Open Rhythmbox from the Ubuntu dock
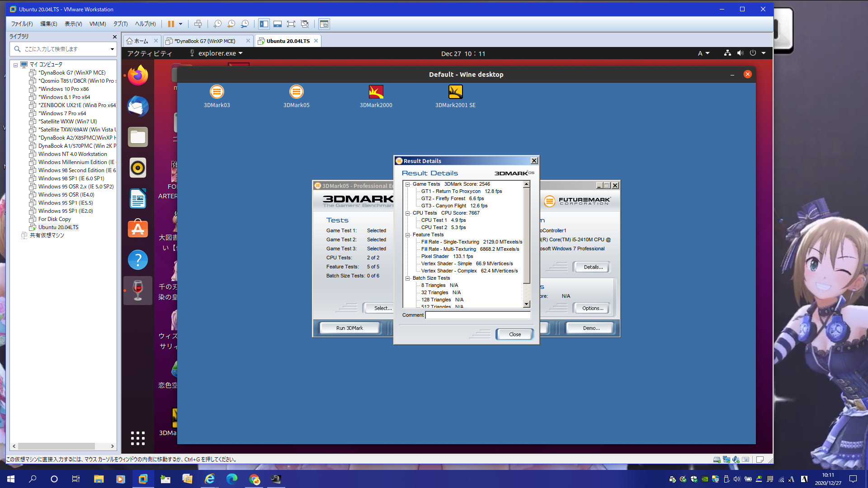The image size is (868, 488). click(x=138, y=168)
